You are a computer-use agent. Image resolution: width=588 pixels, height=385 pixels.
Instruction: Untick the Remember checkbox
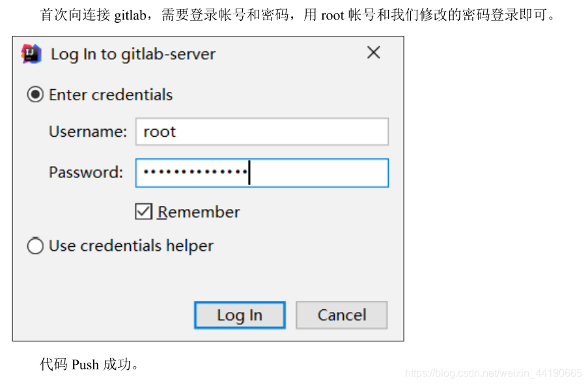click(x=144, y=212)
